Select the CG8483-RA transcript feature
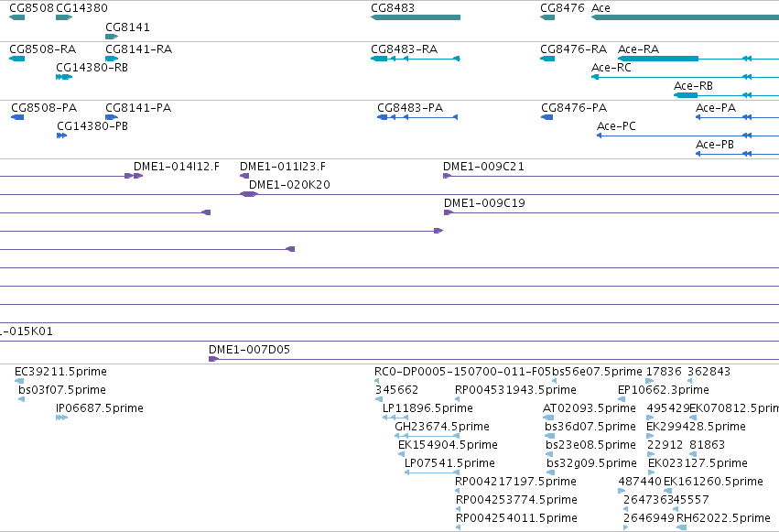The width and height of the screenshot is (779, 532). click(416, 59)
